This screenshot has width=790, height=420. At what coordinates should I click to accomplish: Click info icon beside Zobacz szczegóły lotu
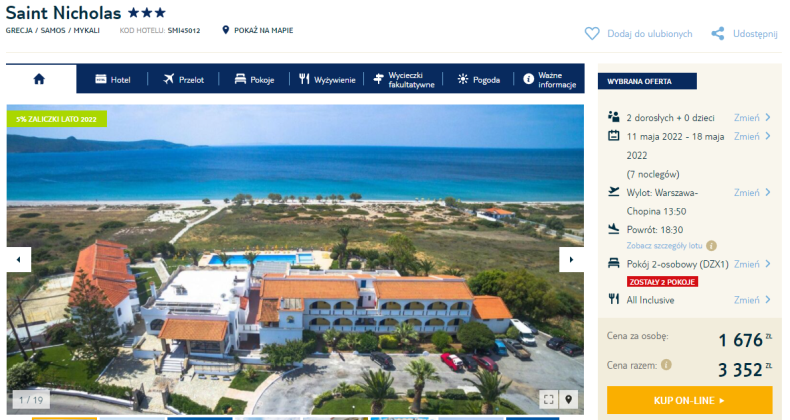(x=711, y=246)
